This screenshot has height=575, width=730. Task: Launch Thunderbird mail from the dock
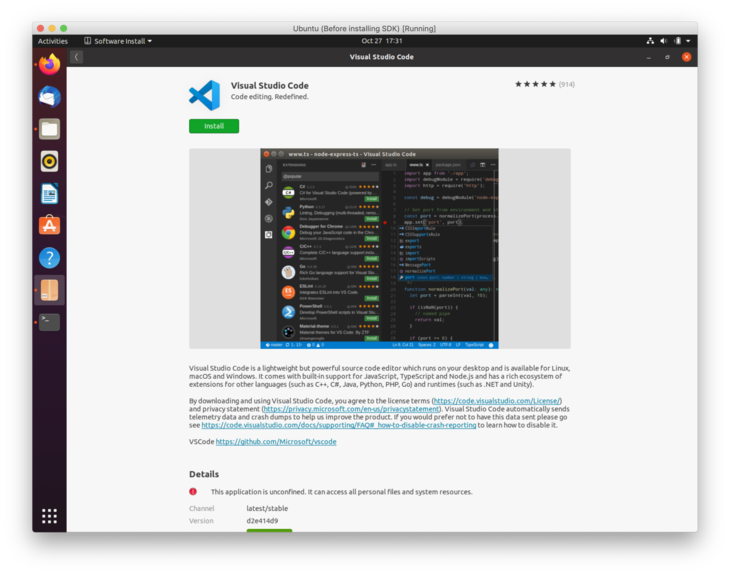click(x=49, y=97)
